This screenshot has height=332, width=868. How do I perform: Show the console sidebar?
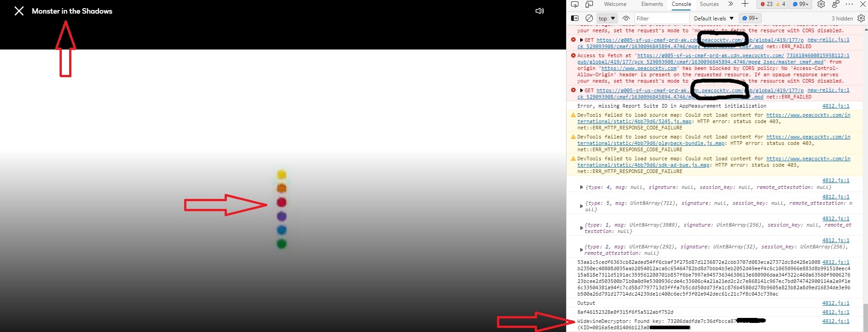575,18
